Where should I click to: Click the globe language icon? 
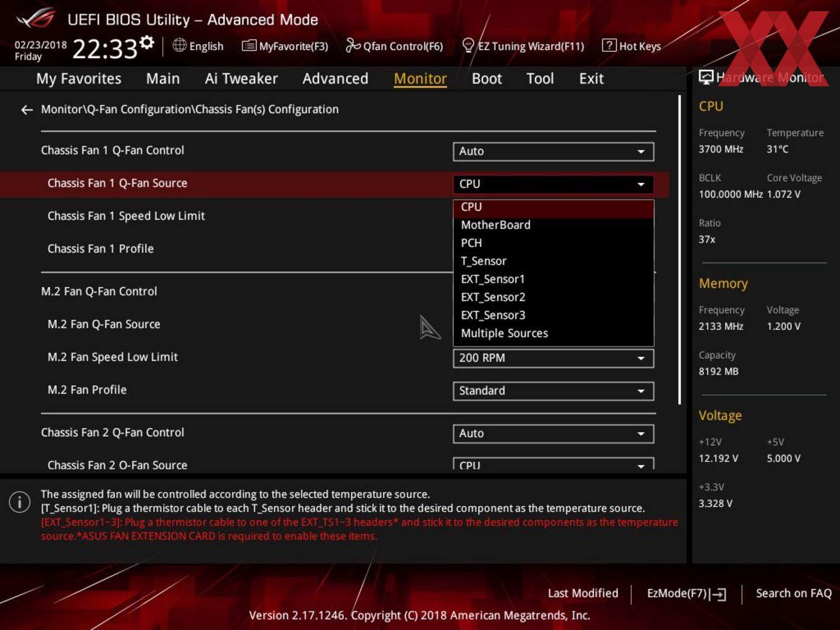179,45
